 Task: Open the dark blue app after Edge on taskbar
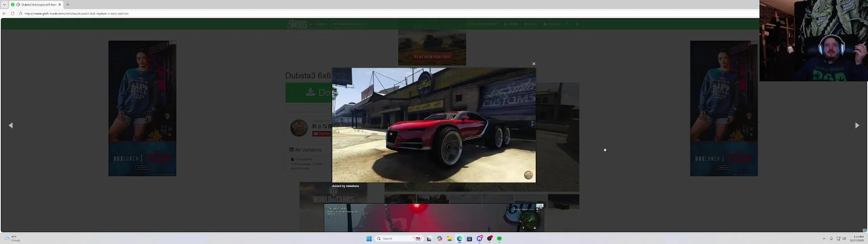click(470, 239)
